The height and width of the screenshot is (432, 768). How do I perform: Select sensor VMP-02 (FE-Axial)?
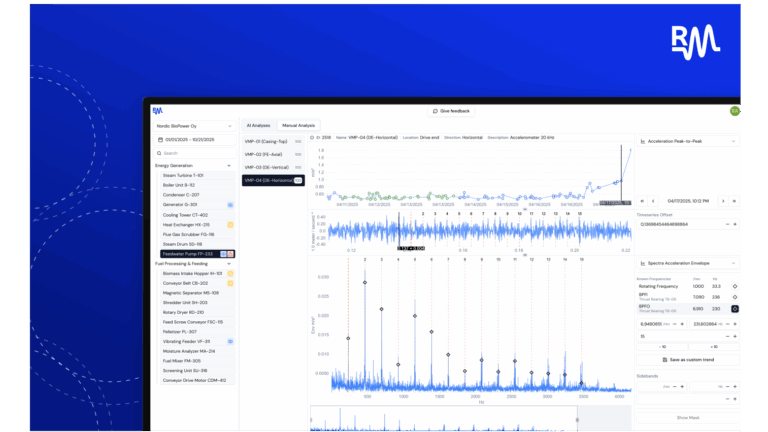click(273, 154)
